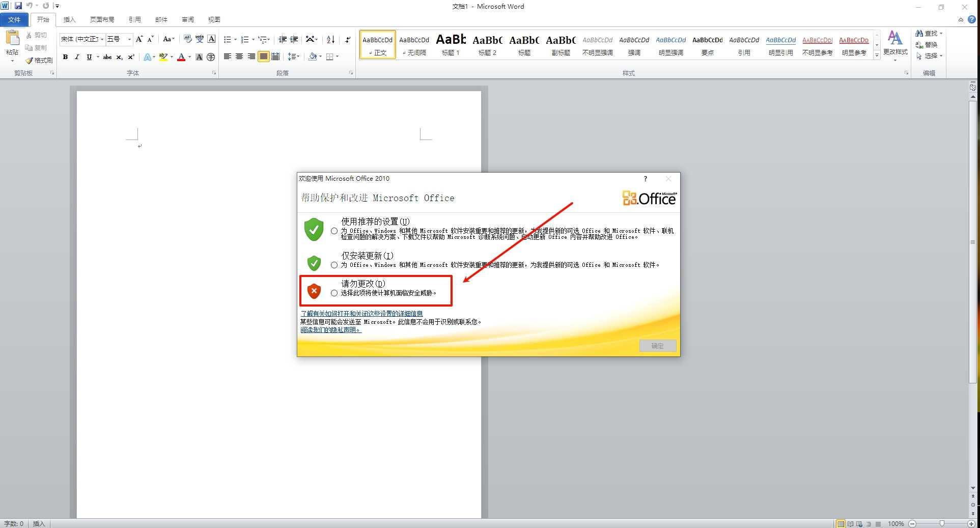Click the Cut (剪切) scissors icon
Image resolution: width=980 pixels, height=528 pixels.
click(x=29, y=35)
